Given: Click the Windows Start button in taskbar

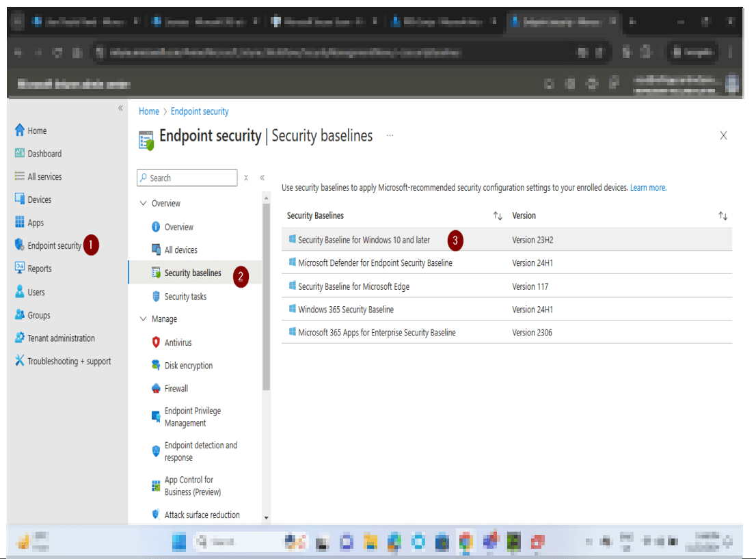Looking at the screenshot, I should [179, 542].
